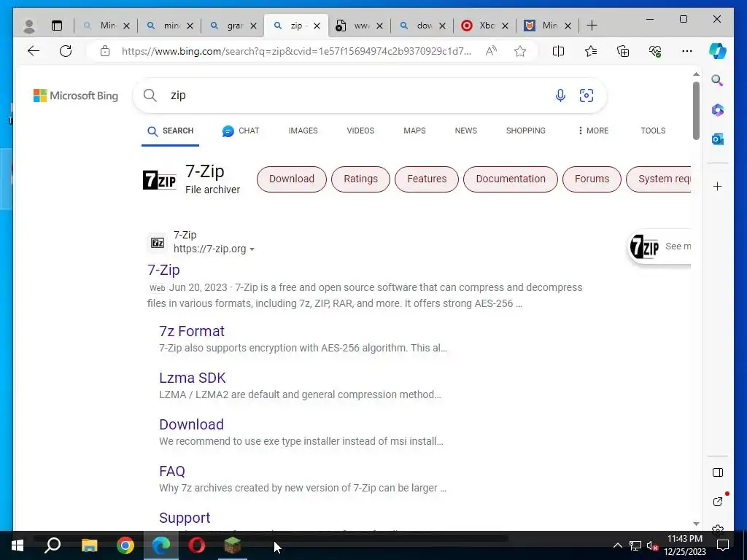Open a new browser tab
The width and height of the screenshot is (747, 560).
tap(592, 26)
